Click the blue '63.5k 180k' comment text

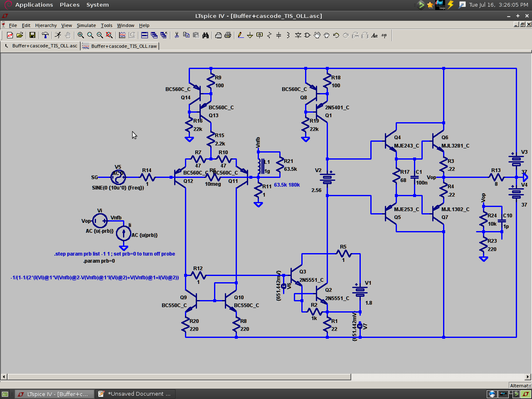click(x=287, y=185)
